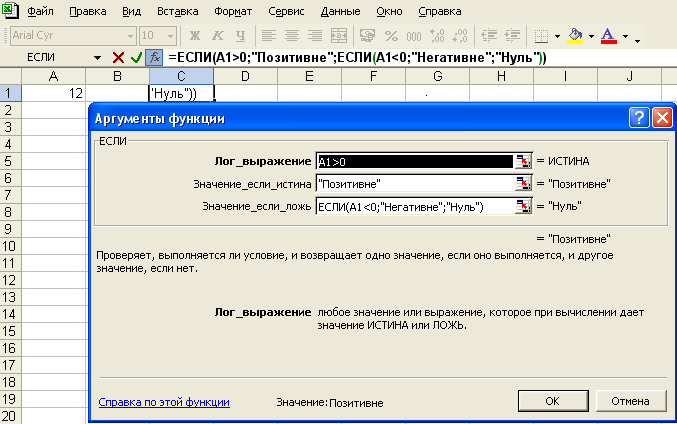677x424 pixels.
Task: Center-align text with the toolbar icon
Action: [x=292, y=36]
